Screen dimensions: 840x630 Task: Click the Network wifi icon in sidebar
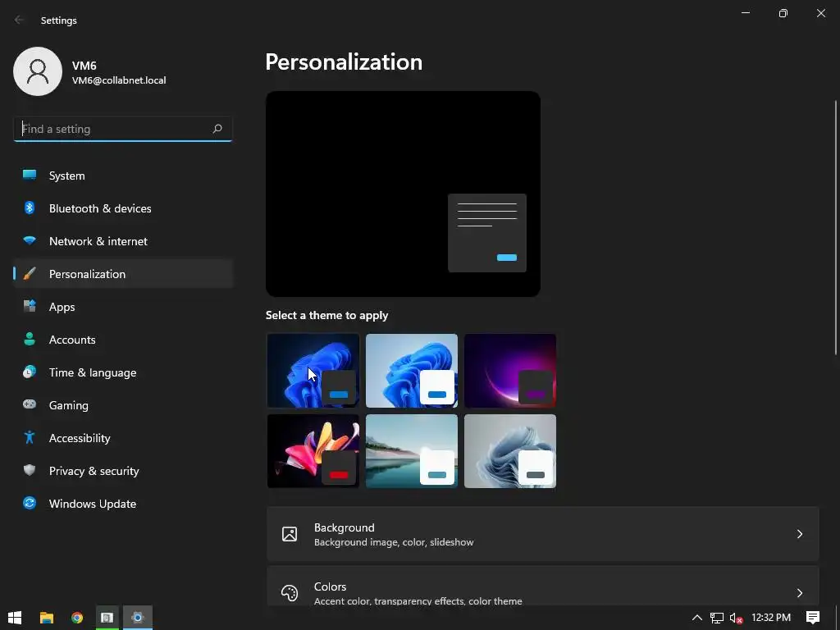[30, 240]
